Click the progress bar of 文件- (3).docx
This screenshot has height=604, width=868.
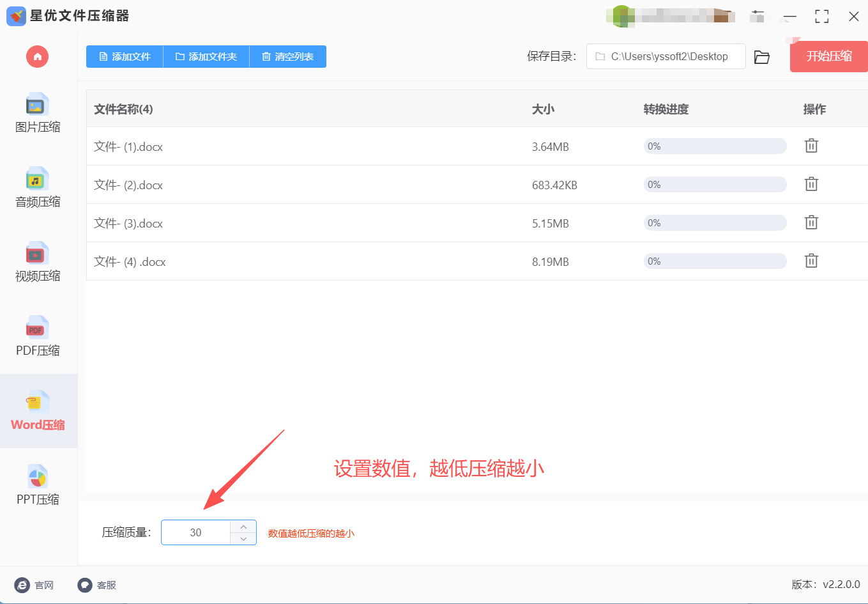715,223
